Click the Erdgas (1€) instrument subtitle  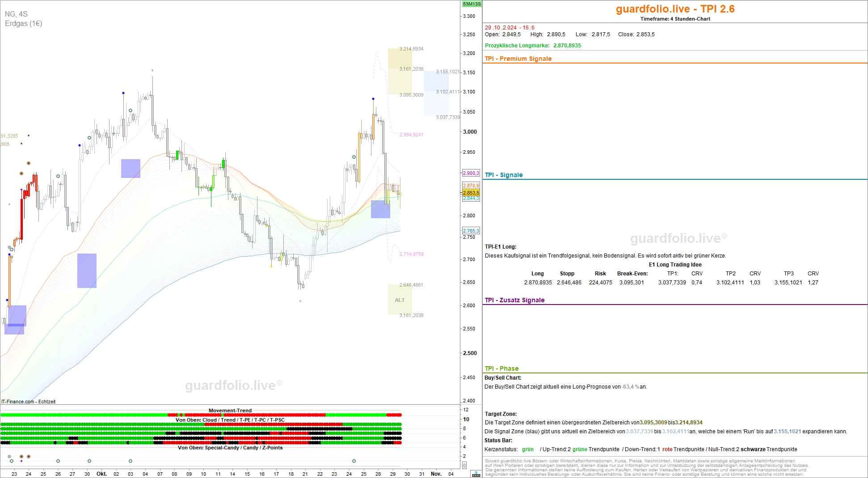(x=24, y=23)
